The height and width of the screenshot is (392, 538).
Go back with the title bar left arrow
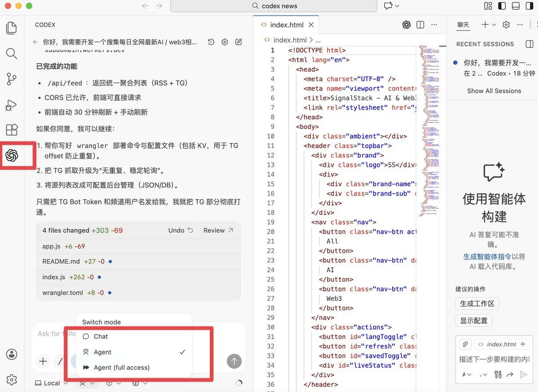[145, 6]
